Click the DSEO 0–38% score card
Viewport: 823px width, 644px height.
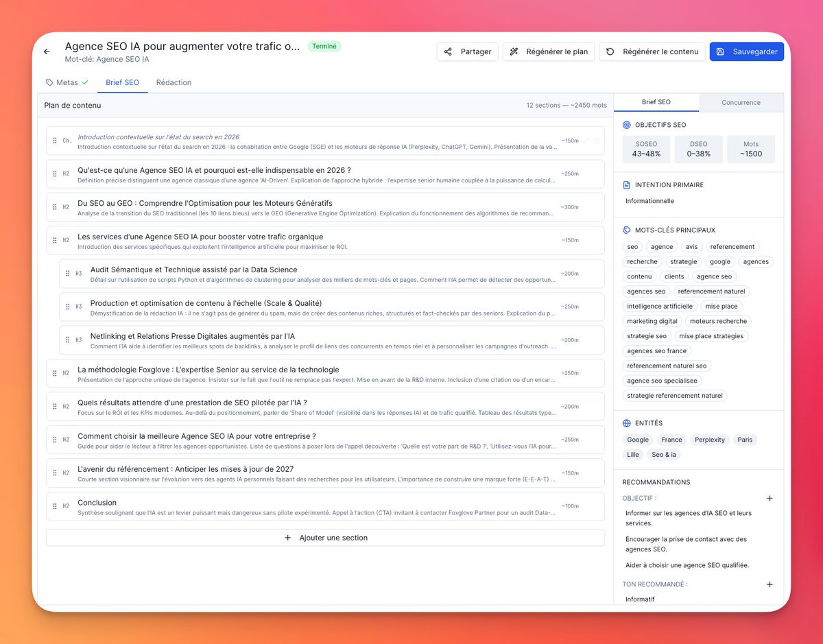point(698,149)
